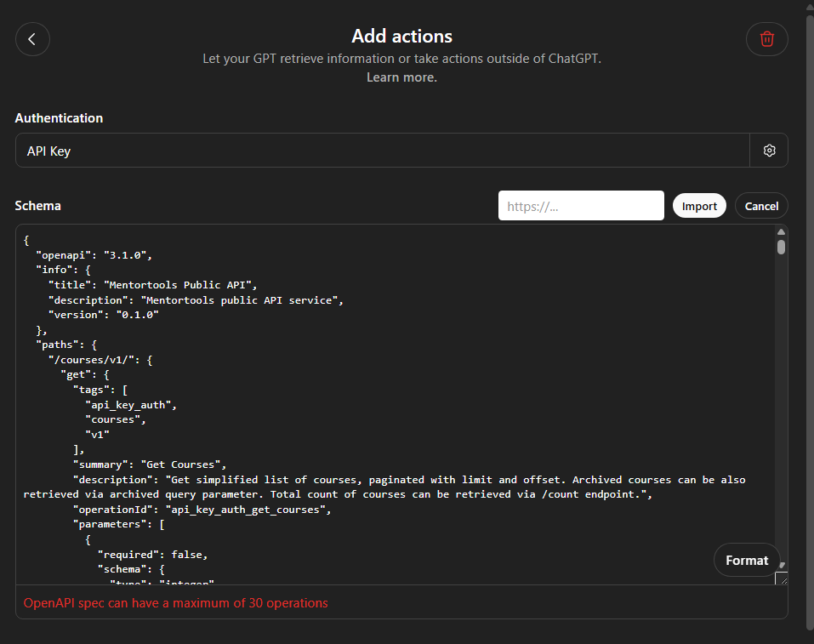Click the "/courses/v1/" path line
Image resolution: width=814 pixels, height=644 pixels.
(x=100, y=360)
